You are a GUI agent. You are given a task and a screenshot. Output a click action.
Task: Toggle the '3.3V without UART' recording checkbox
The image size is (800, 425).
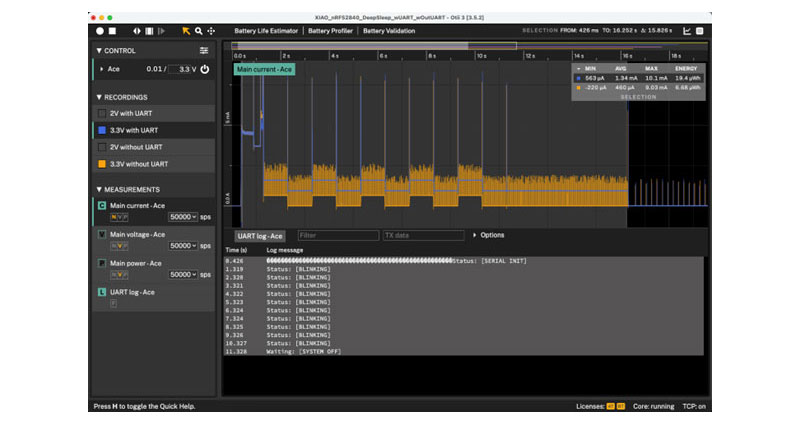(102, 163)
